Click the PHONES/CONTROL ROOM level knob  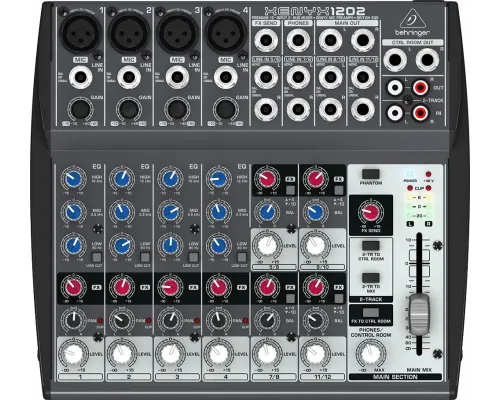[370, 354]
